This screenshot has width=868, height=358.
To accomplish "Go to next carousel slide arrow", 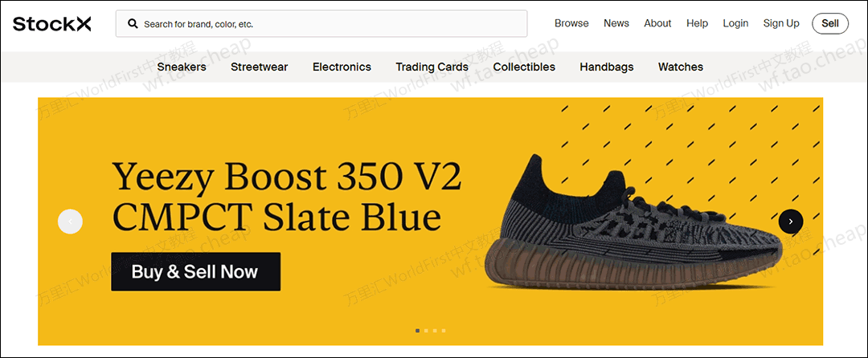I will click(x=791, y=222).
